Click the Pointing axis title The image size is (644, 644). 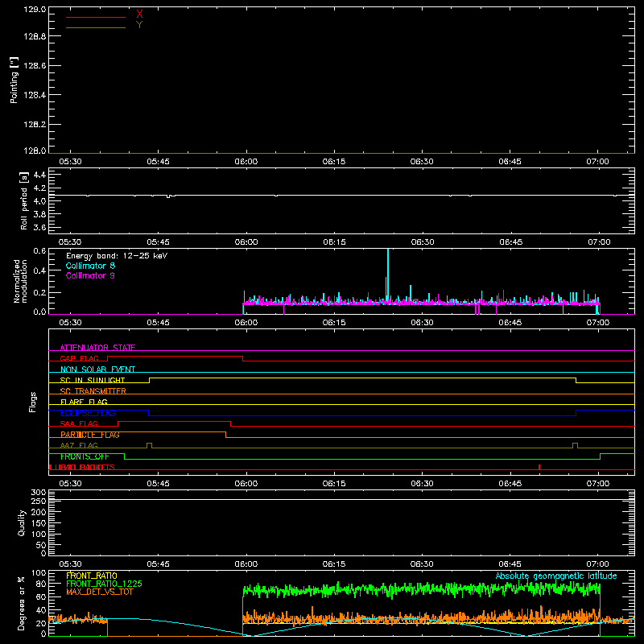(14, 80)
